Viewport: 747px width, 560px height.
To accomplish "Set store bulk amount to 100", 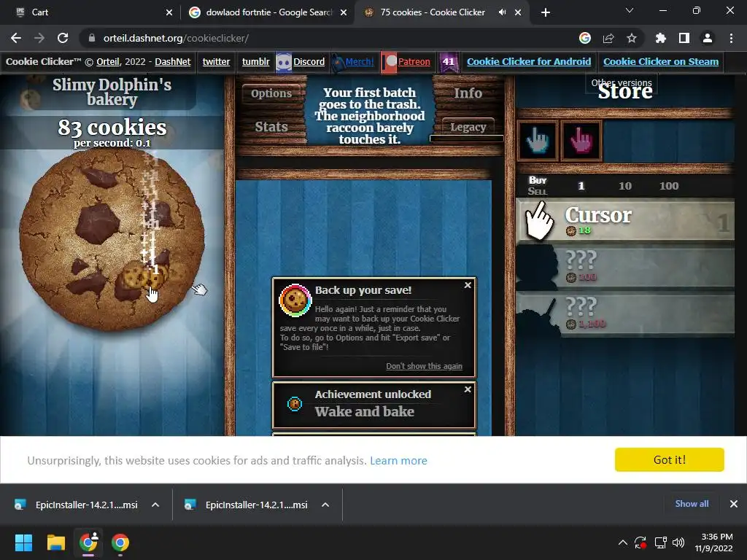I will pos(669,186).
